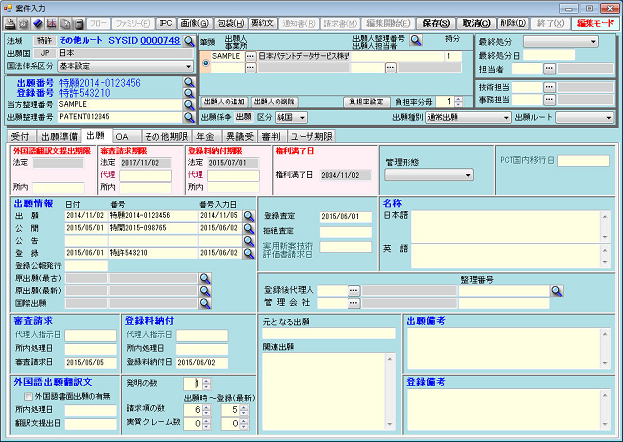Screen dimensions: 623x442
Task: Switch to the その他期限 tab
Action: coord(166,136)
